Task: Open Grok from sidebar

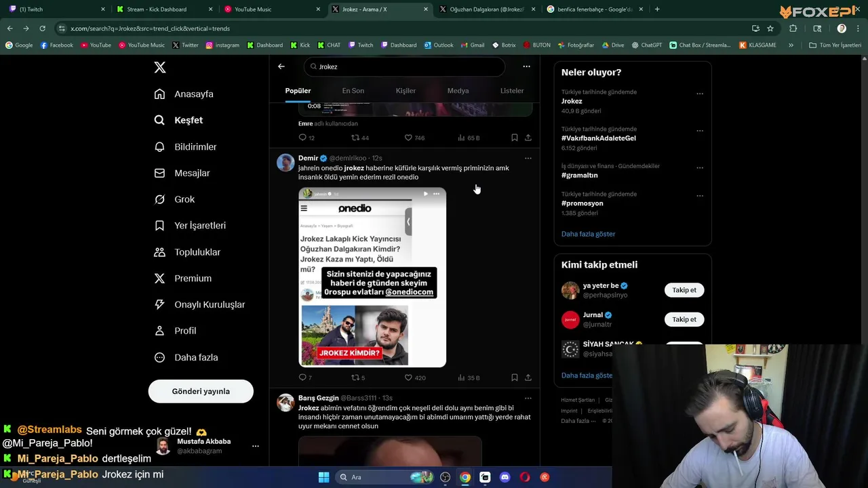Action: [x=174, y=199]
